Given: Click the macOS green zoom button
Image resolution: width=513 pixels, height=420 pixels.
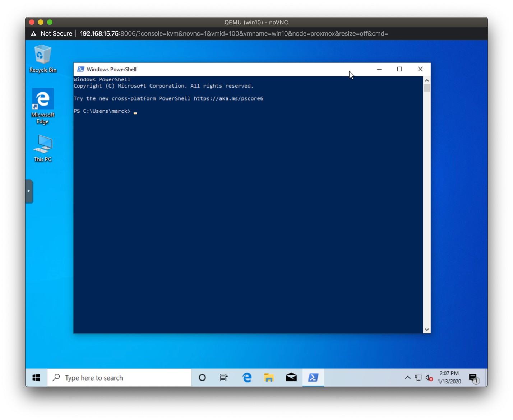Looking at the screenshot, I should (x=50, y=22).
